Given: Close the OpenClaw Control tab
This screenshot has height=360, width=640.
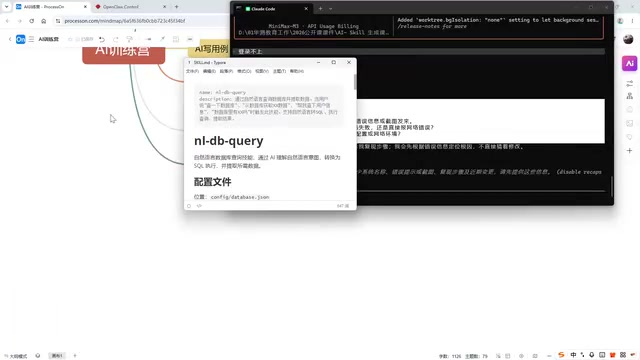Looking at the screenshot, I should click(164, 7).
